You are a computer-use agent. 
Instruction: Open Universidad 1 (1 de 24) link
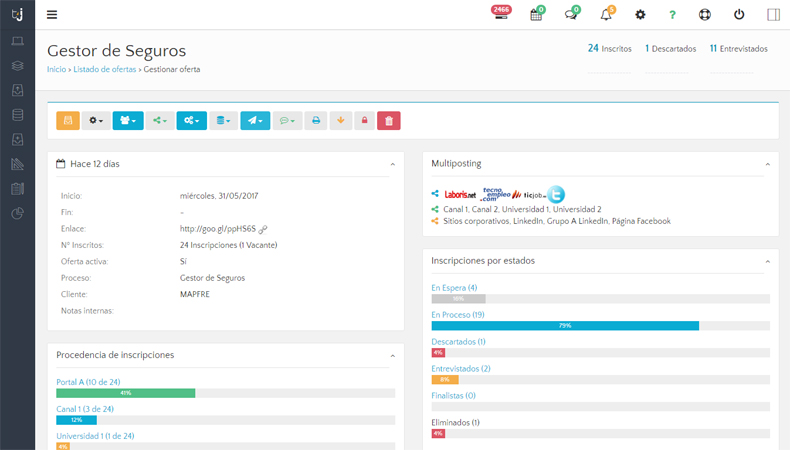[x=95, y=436]
